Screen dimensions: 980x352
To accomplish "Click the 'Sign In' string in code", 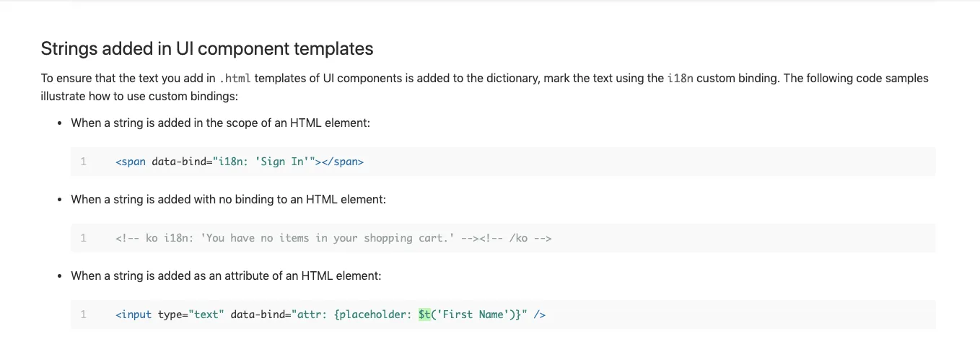I will point(282,162).
